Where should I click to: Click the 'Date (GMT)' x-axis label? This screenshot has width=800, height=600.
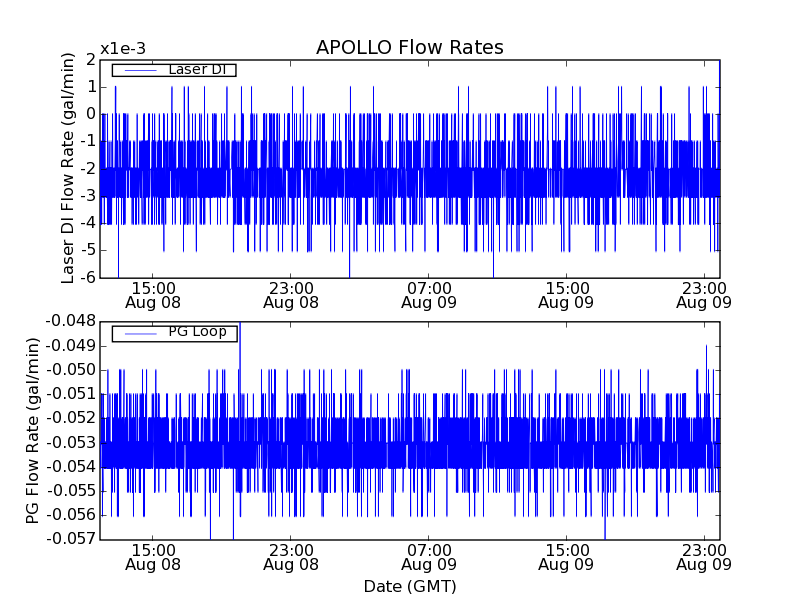[x=410, y=586]
